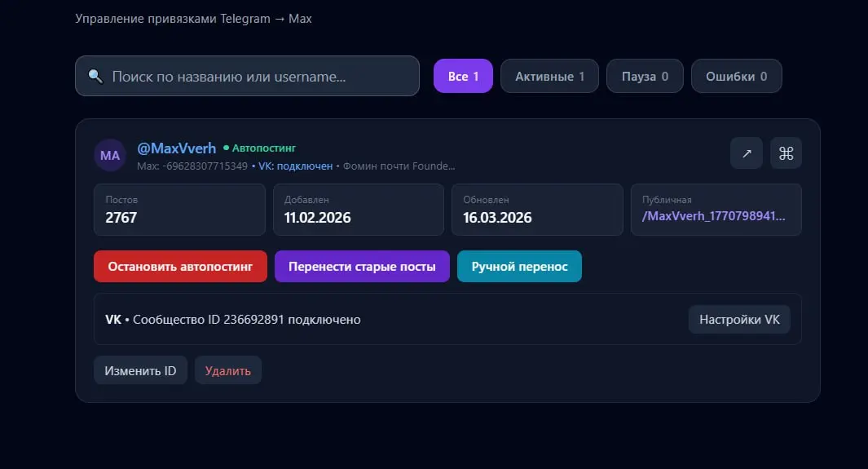Screen dimensions: 868x469
Task: Click the Публичная label
Action: pos(667,200)
